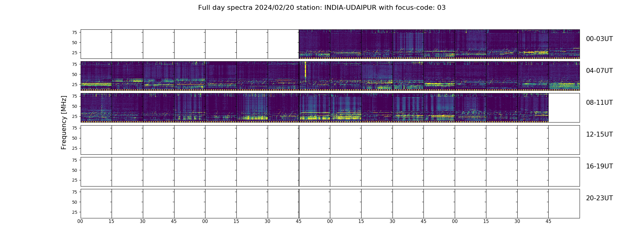The image size is (644, 245).
Task: Click the '50' y-tick of the 04-07UT row
Action: coord(75,74)
